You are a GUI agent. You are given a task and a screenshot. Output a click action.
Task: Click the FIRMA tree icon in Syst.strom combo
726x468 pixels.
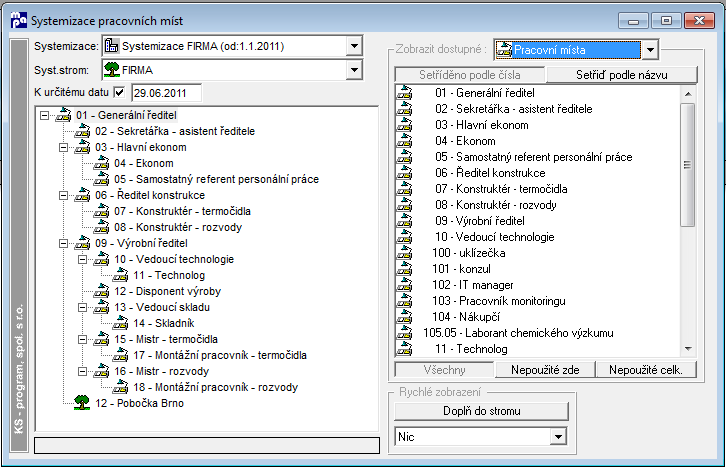pyautogui.click(x=112, y=70)
